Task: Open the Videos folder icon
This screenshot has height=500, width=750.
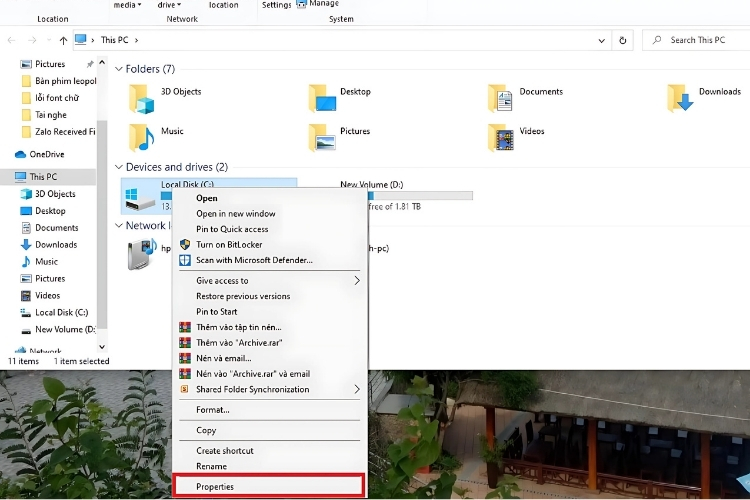Action: click(x=502, y=136)
